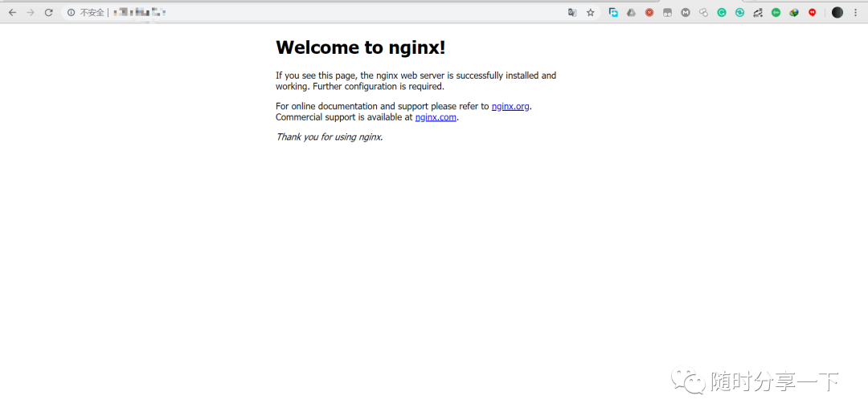Click the blurred URL in address bar
868x420 pixels.
140,12
